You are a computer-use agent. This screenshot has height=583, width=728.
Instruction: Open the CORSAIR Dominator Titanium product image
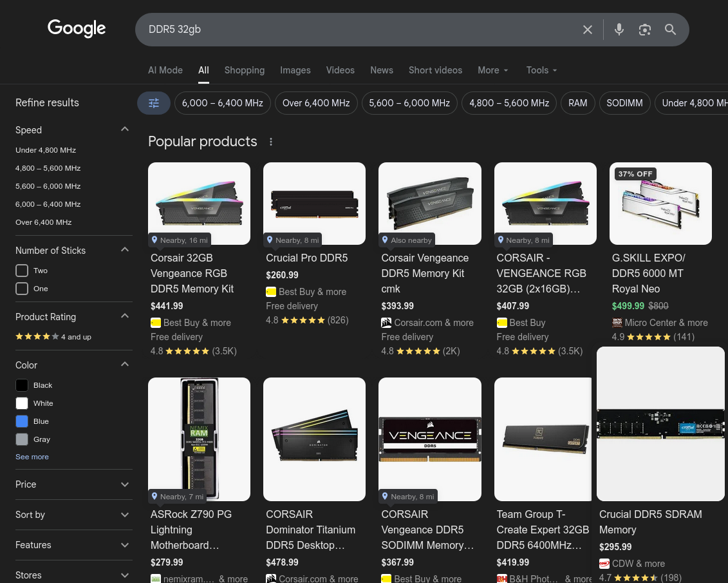tap(314, 439)
